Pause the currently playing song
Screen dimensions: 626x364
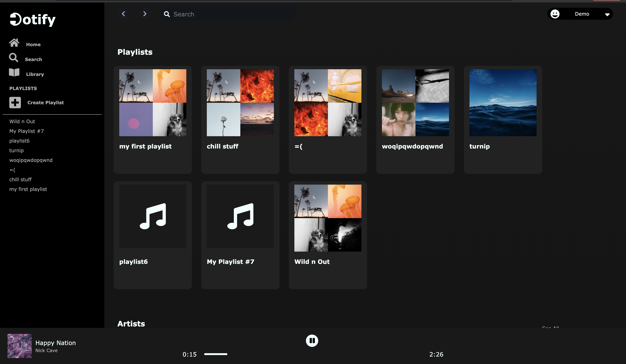(x=312, y=341)
